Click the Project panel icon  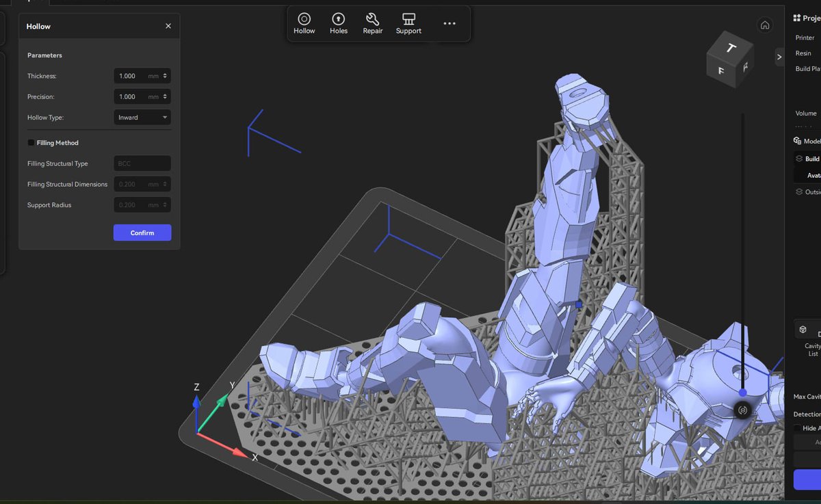click(796, 18)
